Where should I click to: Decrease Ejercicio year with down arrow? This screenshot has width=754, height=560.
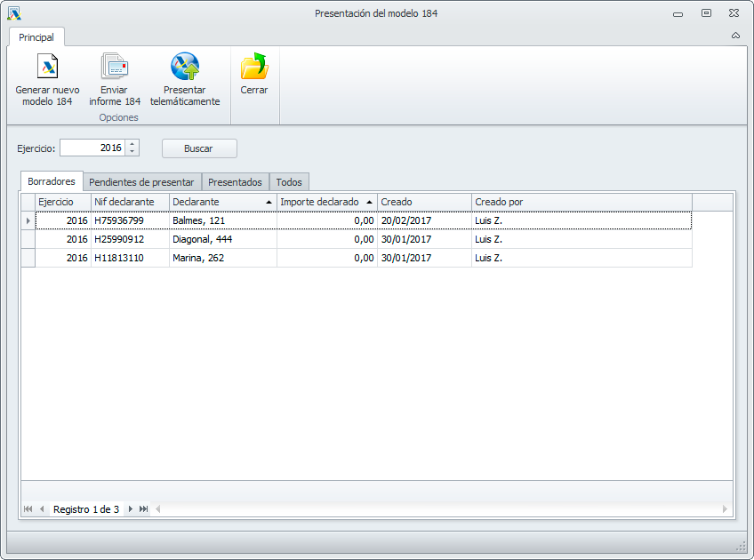(x=132, y=152)
